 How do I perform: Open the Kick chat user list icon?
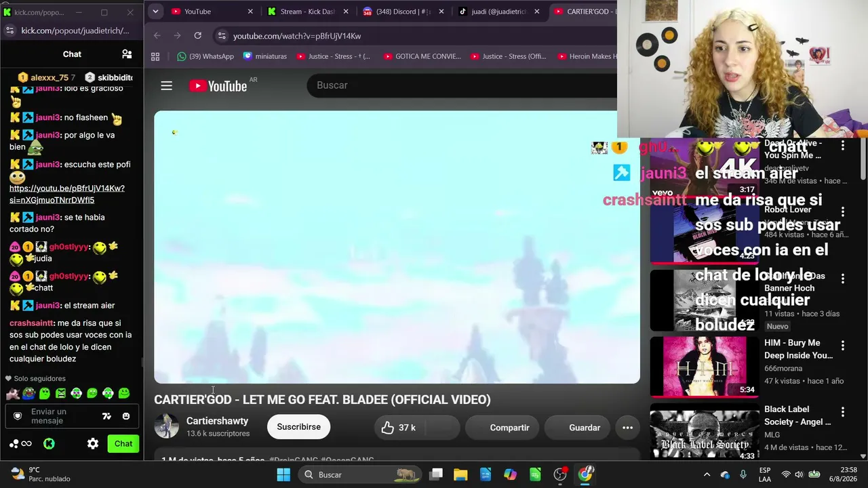[x=127, y=54]
